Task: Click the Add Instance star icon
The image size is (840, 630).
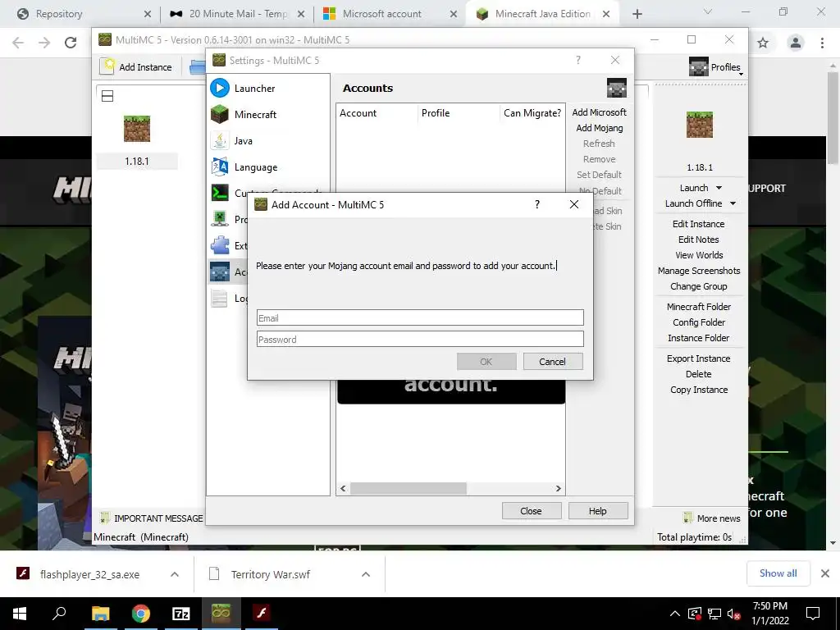Action: (x=109, y=66)
